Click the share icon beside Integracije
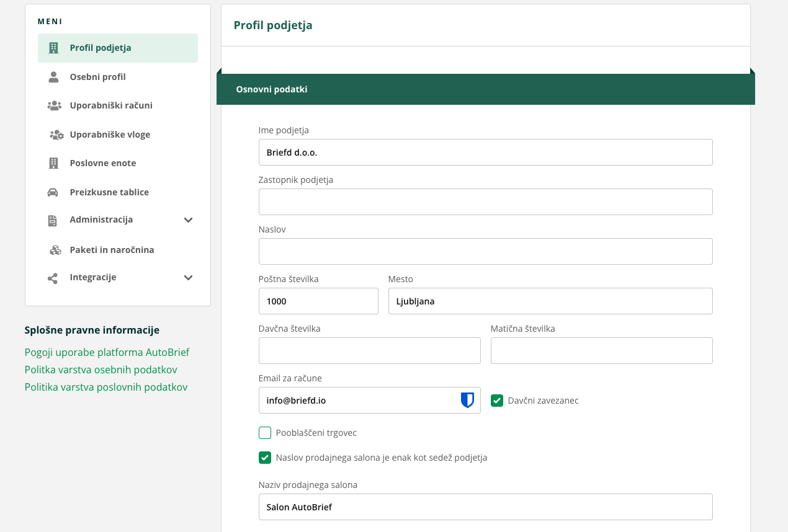 53,278
